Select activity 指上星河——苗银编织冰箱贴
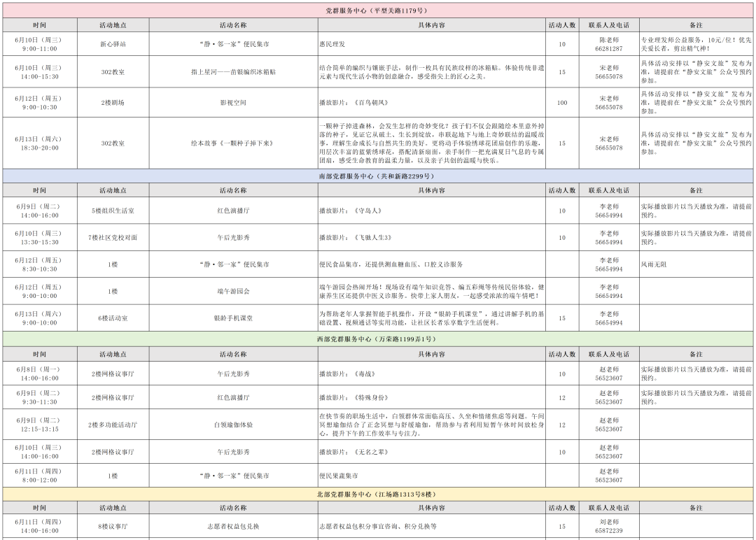This screenshot has width=756, height=540. point(233,72)
